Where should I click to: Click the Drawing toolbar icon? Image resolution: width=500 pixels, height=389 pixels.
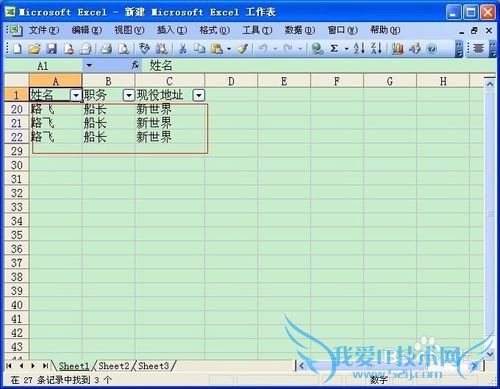415,49
